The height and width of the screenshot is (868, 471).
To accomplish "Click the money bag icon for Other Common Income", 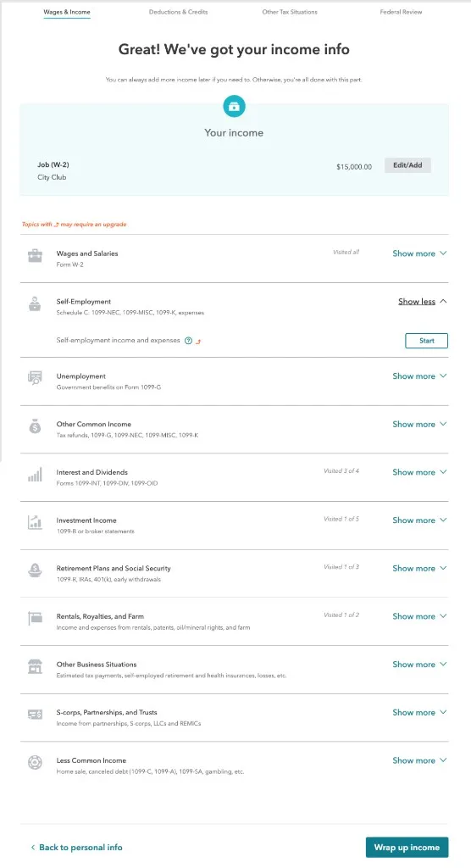I will coord(35,426).
